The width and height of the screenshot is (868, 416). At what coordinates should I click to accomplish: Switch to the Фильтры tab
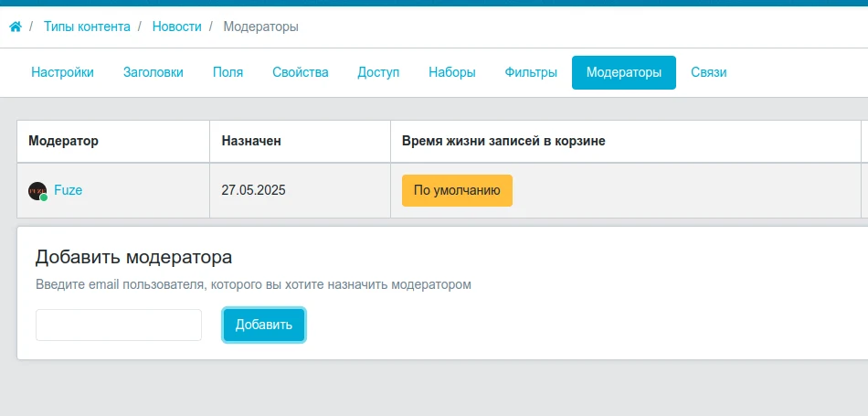tap(531, 72)
